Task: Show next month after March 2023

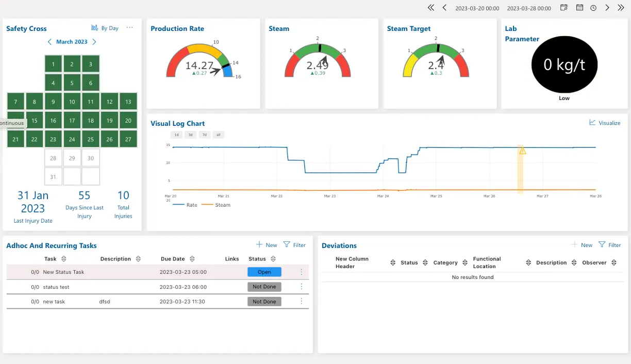Action: pos(94,42)
